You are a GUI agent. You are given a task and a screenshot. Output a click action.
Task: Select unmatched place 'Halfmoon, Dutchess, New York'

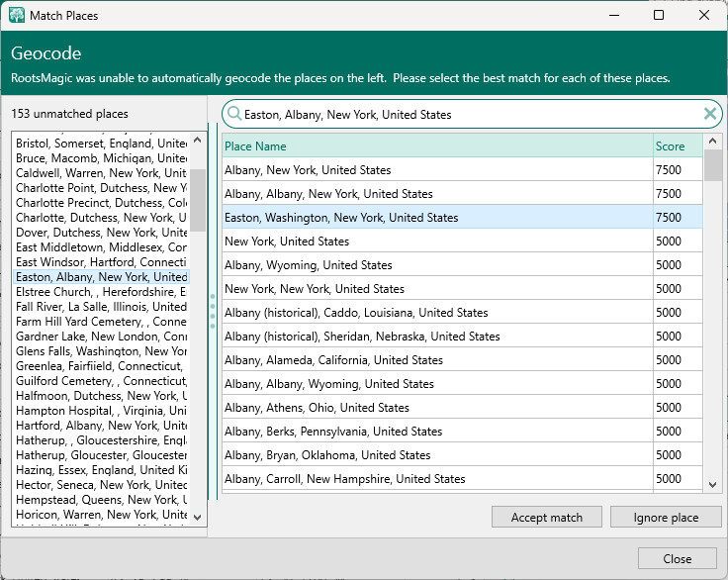tap(101, 396)
